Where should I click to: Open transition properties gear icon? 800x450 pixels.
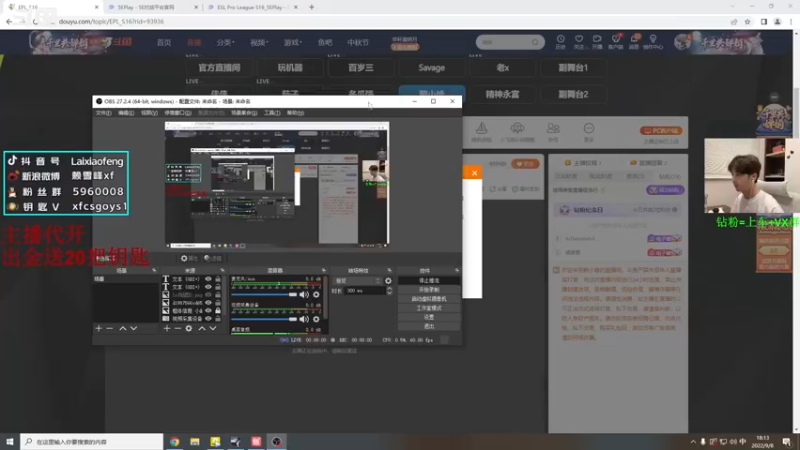388,281
